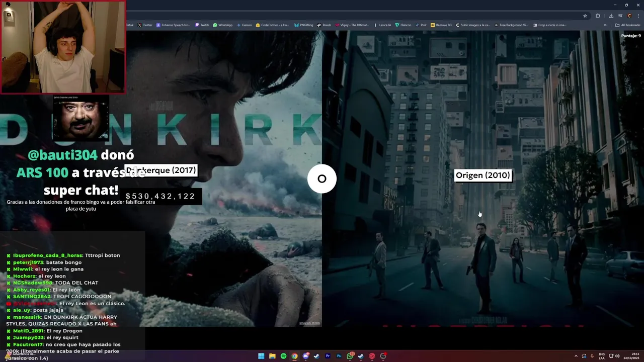
Task: Open Discord from the taskbar
Action: tap(305, 356)
